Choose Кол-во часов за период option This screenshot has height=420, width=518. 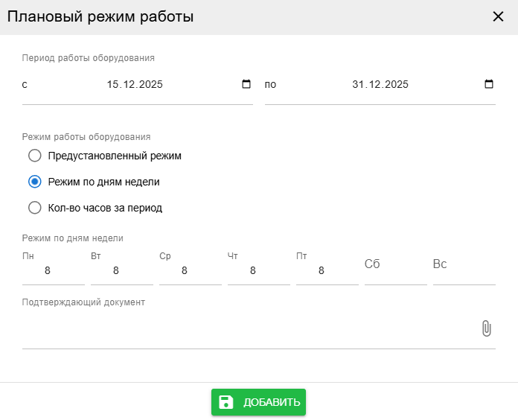[x=34, y=208]
